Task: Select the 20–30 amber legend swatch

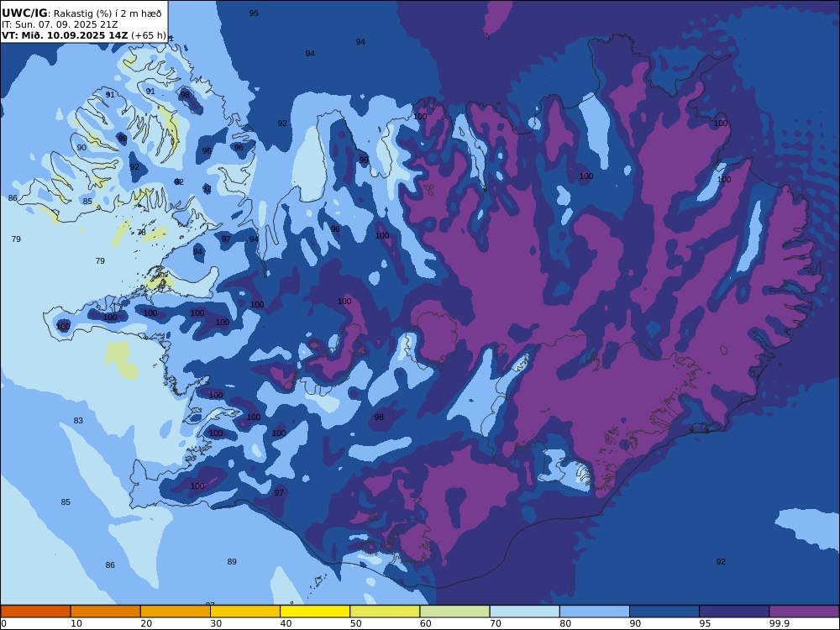Action: click(176, 612)
